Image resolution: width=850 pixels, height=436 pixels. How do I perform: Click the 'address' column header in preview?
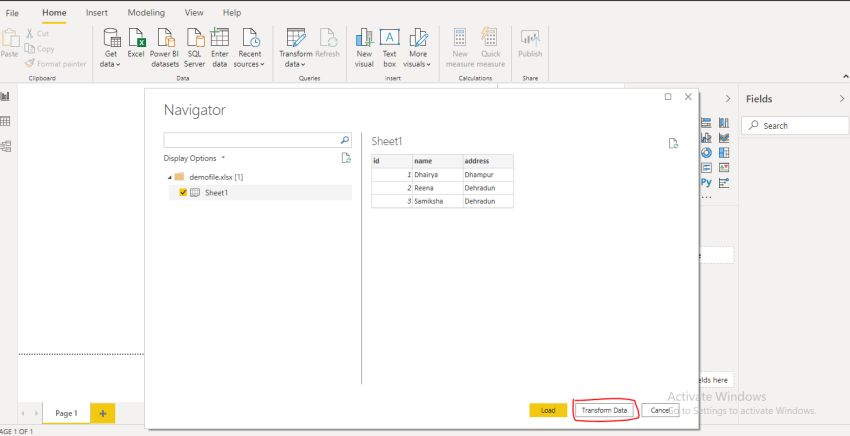[x=488, y=161]
